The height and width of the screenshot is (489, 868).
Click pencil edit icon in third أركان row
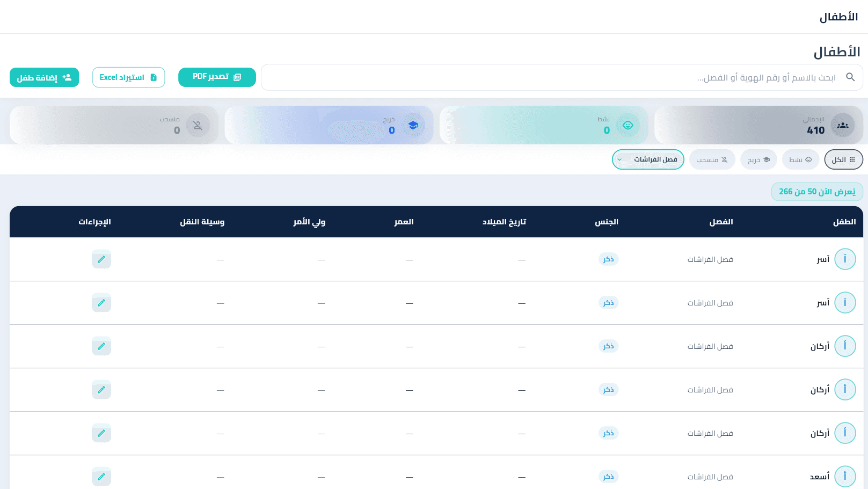click(x=101, y=433)
